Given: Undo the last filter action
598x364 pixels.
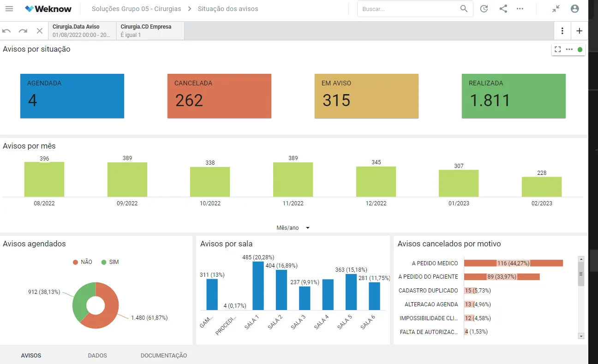Looking at the screenshot, I should 6,31.
